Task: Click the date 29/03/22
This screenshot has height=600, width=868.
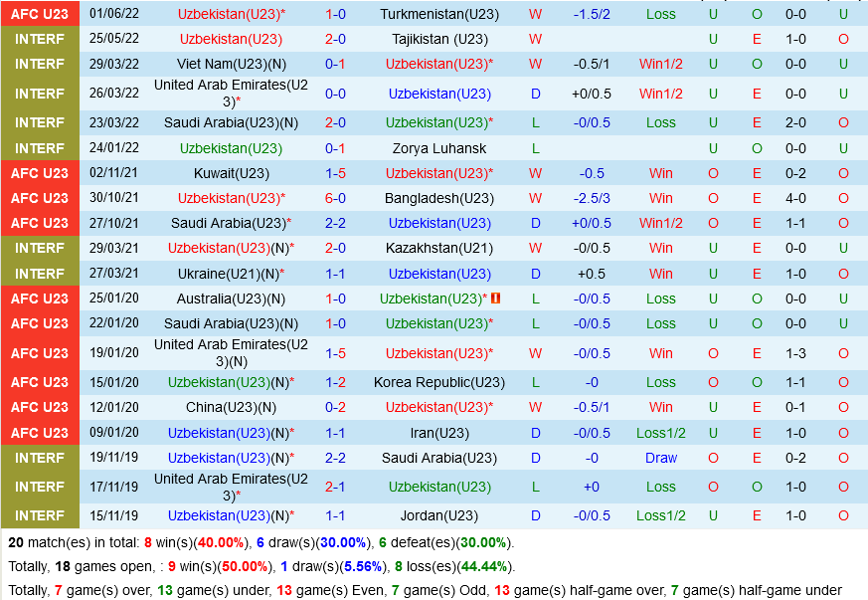Action: pyautogui.click(x=114, y=65)
